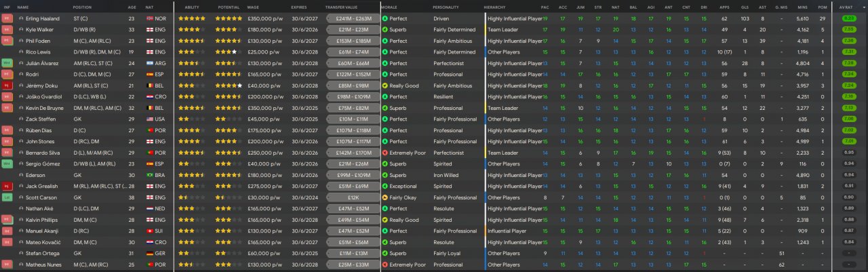Sort by the TRANSFER VALUE column header

(x=342, y=7)
